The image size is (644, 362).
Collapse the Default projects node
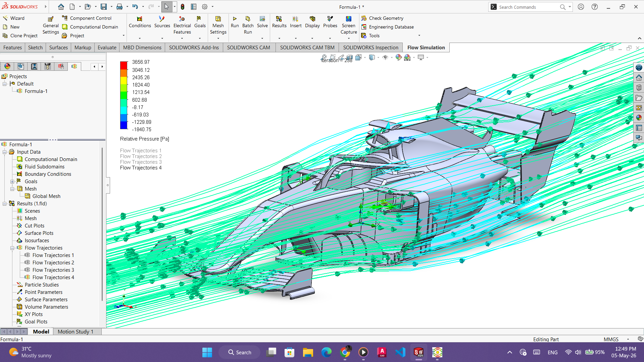(x=5, y=84)
